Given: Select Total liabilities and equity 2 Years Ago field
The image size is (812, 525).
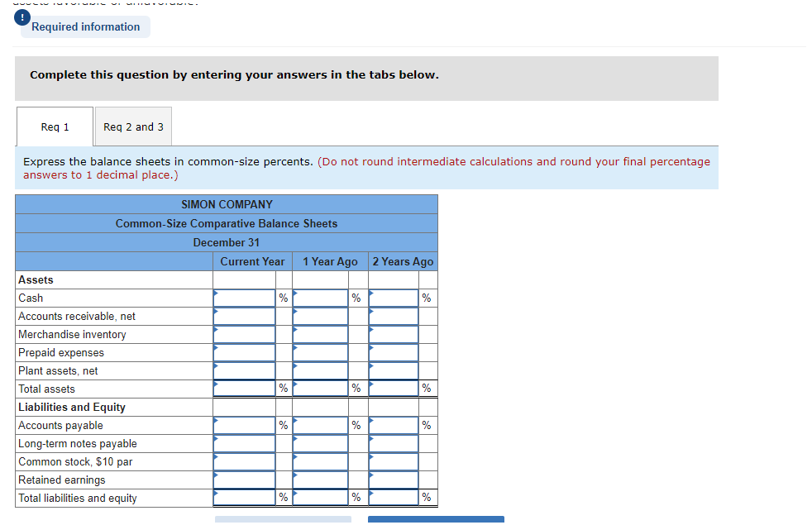Looking at the screenshot, I should pyautogui.click(x=394, y=498).
